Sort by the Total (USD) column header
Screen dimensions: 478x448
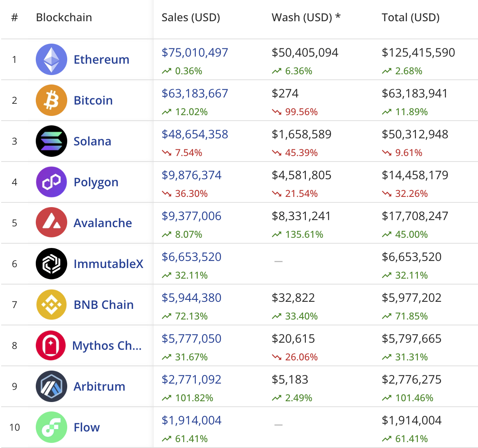click(410, 17)
